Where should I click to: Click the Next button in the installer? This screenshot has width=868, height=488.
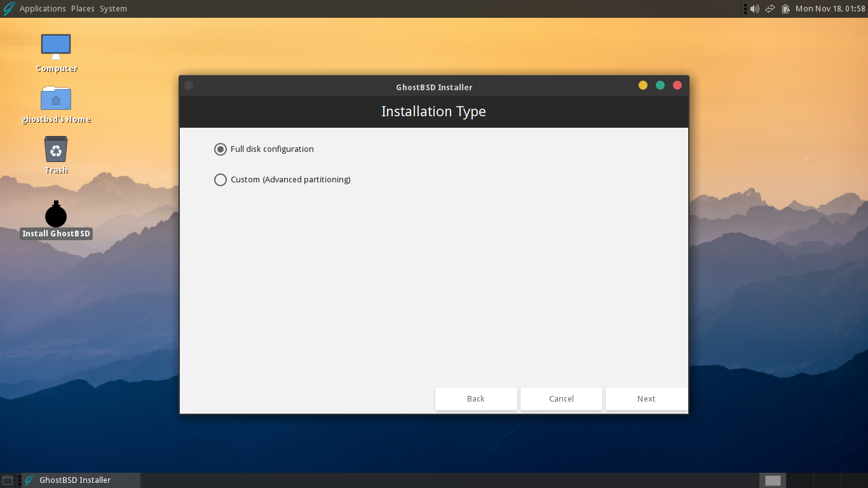646,398
